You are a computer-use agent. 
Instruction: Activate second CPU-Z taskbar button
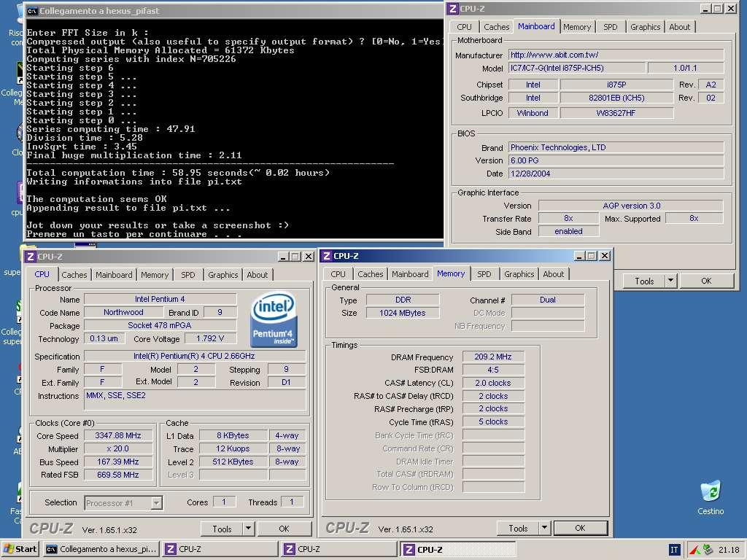339,549
